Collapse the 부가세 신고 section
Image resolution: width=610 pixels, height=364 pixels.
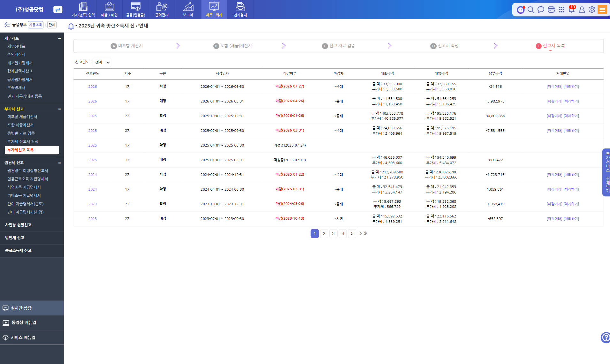[59, 109]
